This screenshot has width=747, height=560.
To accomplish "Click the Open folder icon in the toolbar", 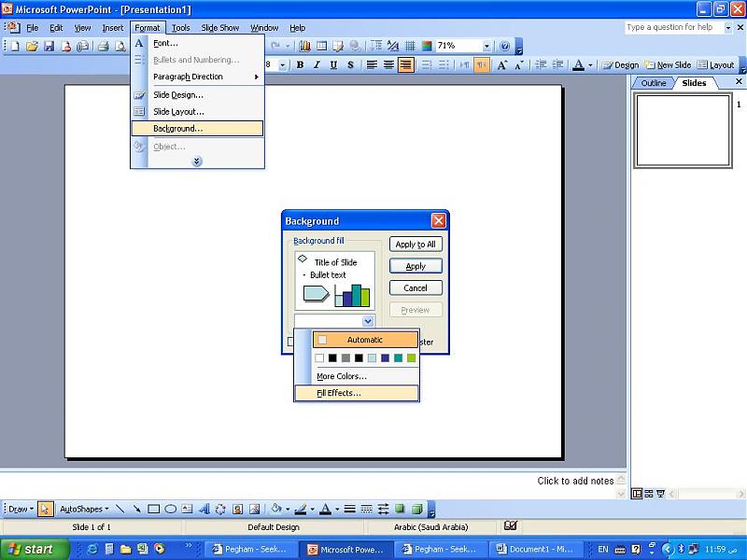I will (32, 46).
